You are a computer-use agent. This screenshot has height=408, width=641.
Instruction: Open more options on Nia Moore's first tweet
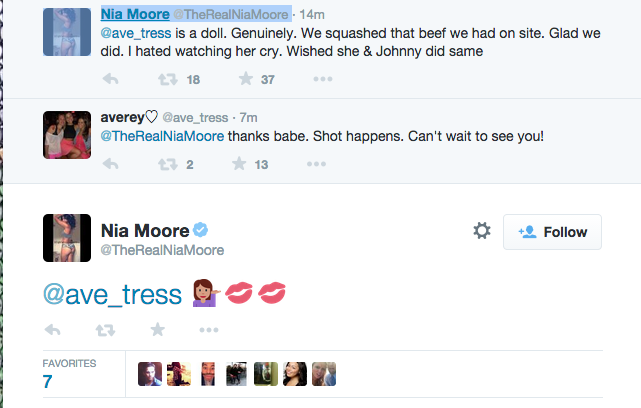click(323, 79)
